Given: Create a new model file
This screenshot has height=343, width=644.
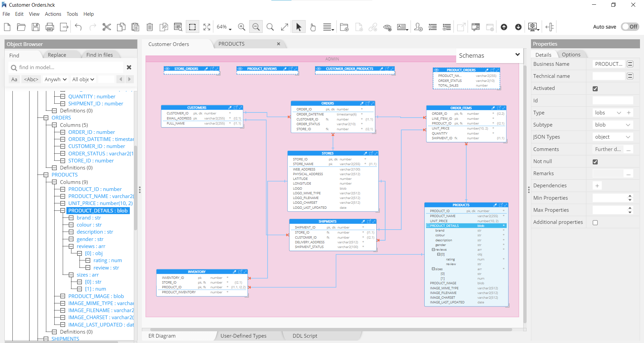Looking at the screenshot, I should click(7, 27).
